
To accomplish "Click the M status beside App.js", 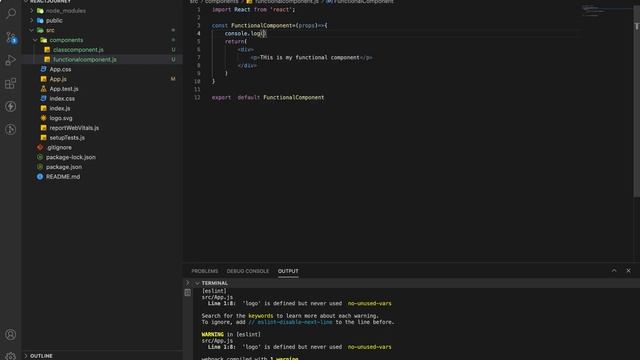I will click(173, 79).
